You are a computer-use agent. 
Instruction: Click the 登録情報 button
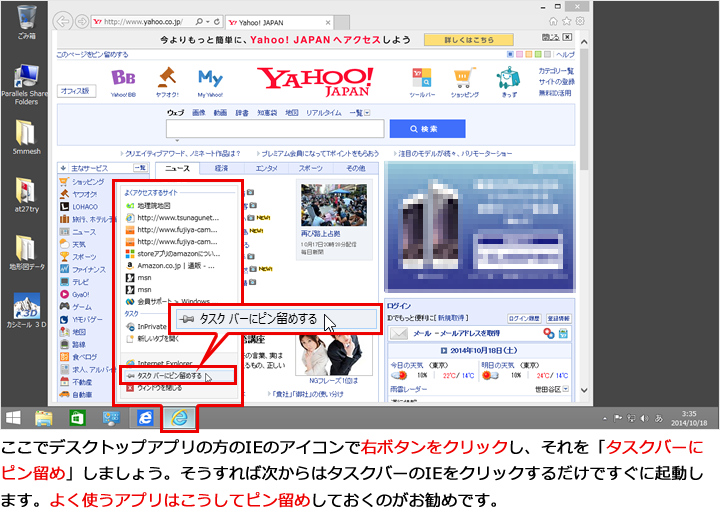[x=558, y=318]
